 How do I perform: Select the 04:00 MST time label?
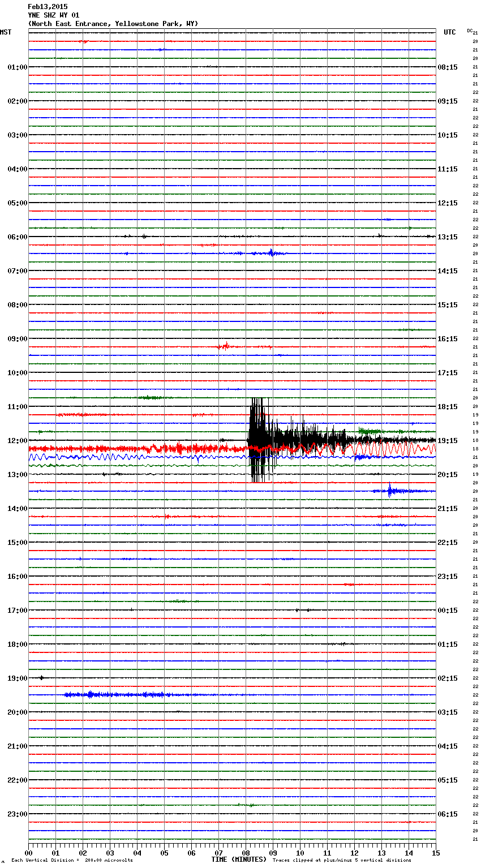17,169
